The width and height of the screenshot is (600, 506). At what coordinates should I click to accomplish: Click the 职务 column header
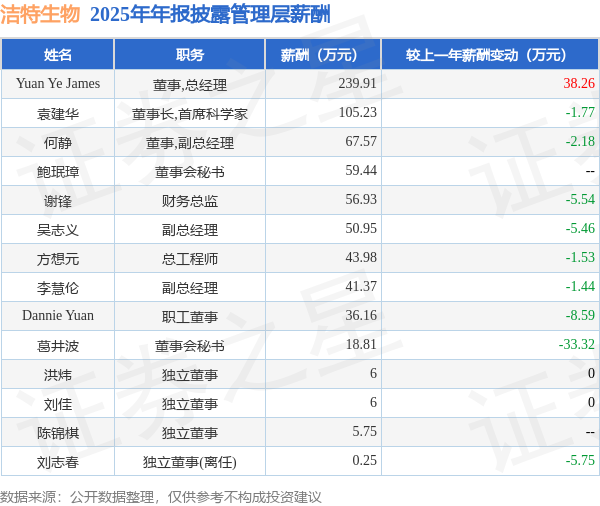[x=189, y=55]
